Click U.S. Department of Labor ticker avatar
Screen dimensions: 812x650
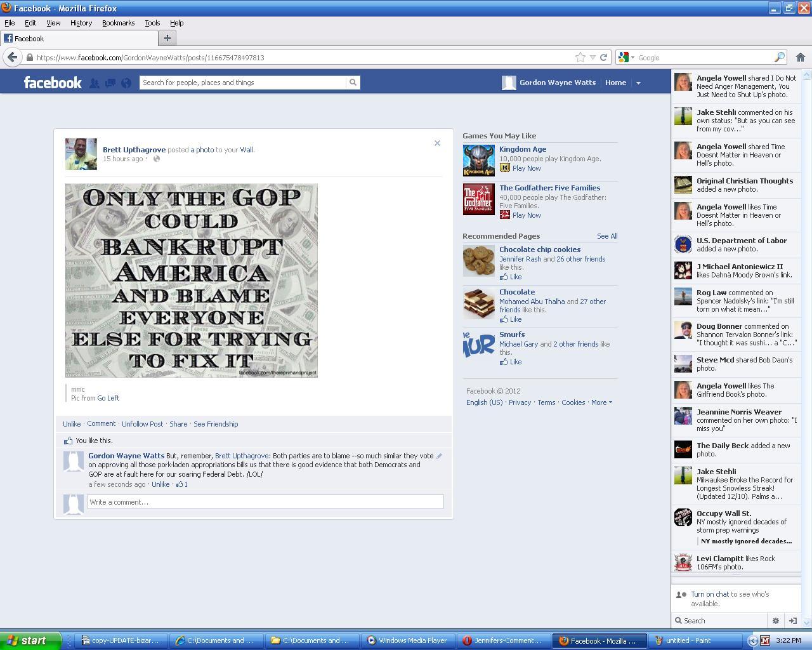click(683, 244)
